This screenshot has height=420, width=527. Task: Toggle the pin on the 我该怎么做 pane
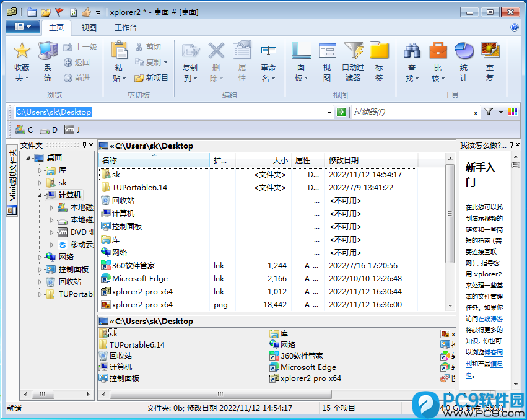511,145
